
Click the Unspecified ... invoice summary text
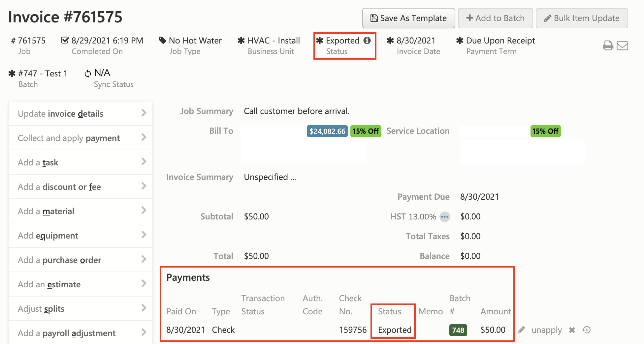tap(270, 177)
